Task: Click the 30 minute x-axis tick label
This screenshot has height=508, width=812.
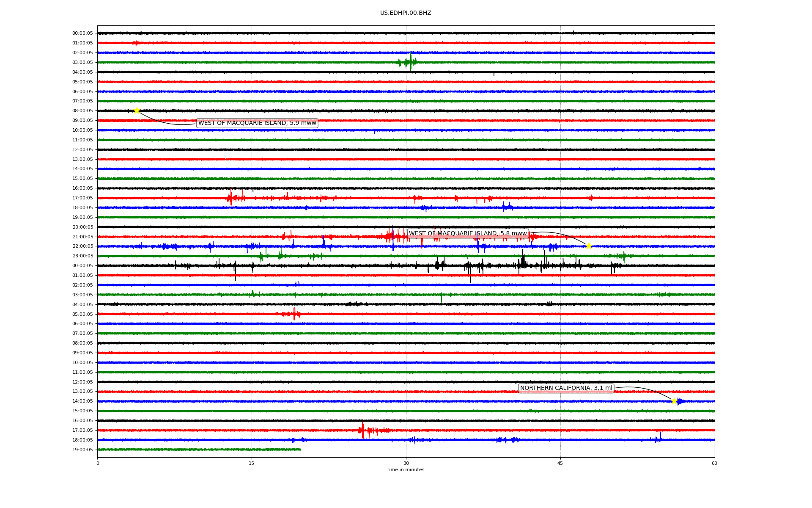Action: (x=406, y=463)
